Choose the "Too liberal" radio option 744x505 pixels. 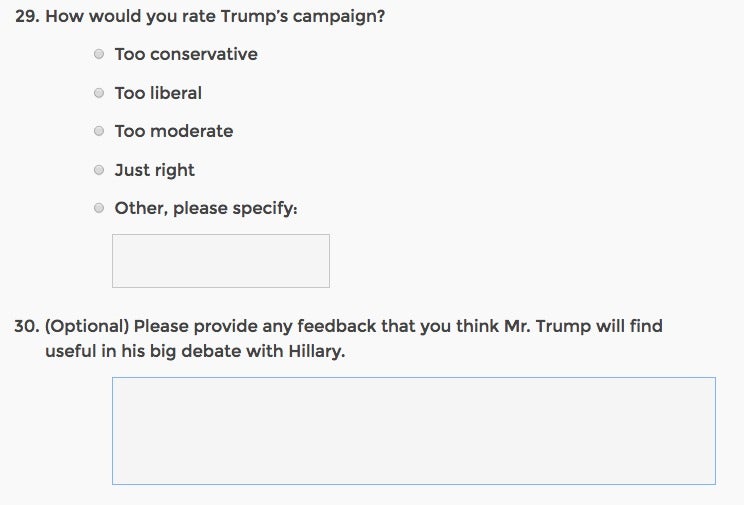[99, 93]
